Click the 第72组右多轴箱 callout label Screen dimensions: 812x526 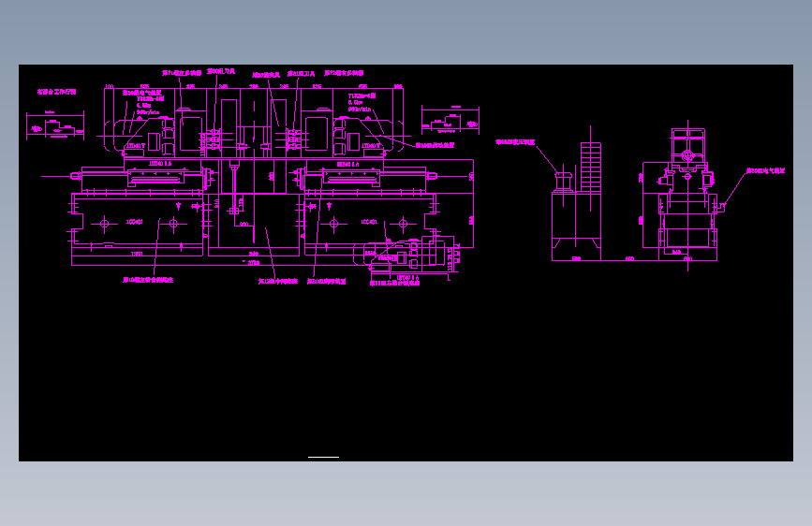344,73
